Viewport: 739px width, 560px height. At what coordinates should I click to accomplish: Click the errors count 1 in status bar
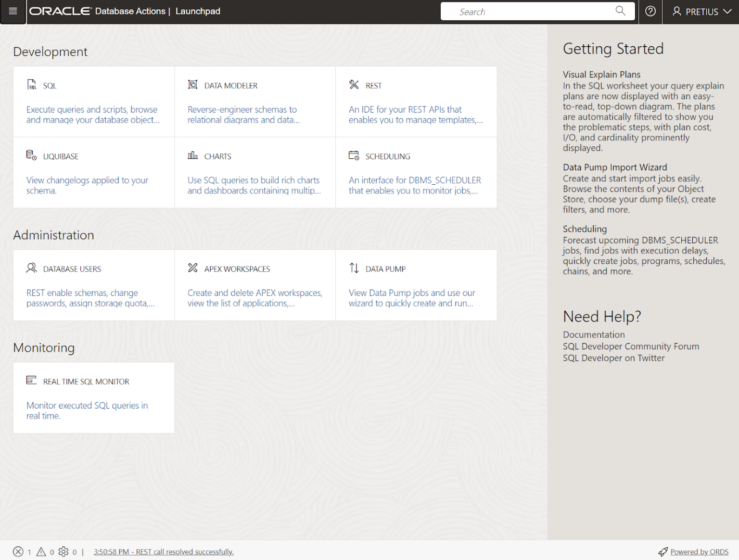point(29,552)
